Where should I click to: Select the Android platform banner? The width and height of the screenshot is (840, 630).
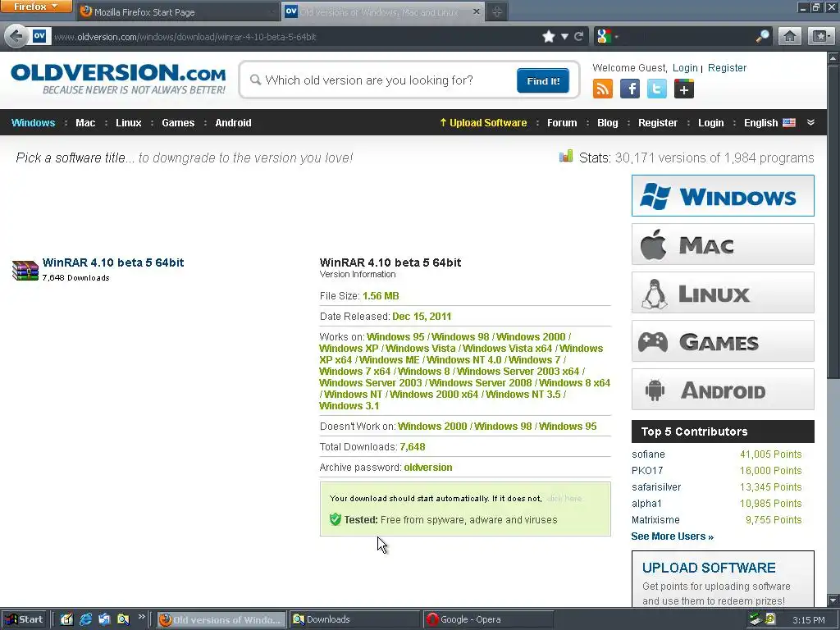(723, 390)
